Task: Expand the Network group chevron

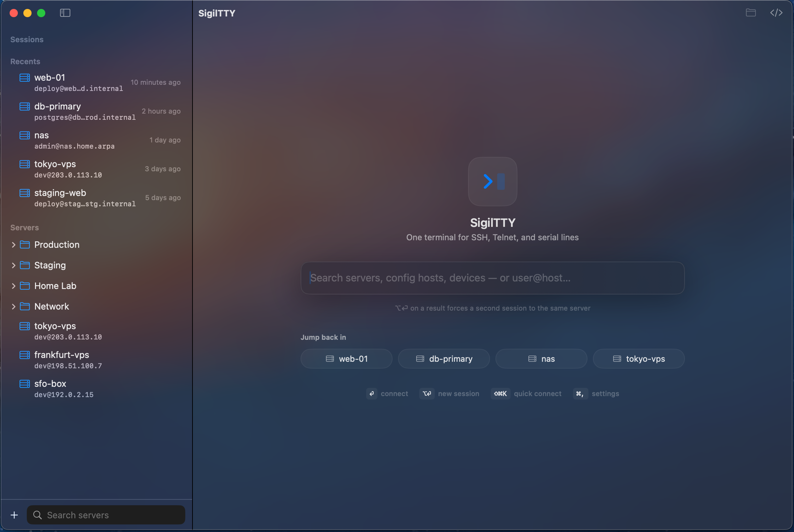Action: [13, 307]
